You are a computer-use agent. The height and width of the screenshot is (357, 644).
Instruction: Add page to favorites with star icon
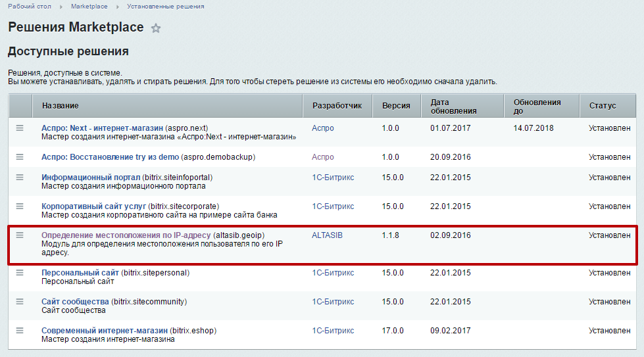click(x=156, y=28)
